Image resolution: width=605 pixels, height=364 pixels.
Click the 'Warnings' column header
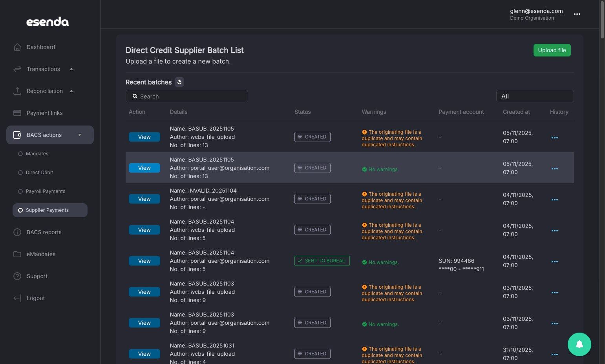[374, 112]
